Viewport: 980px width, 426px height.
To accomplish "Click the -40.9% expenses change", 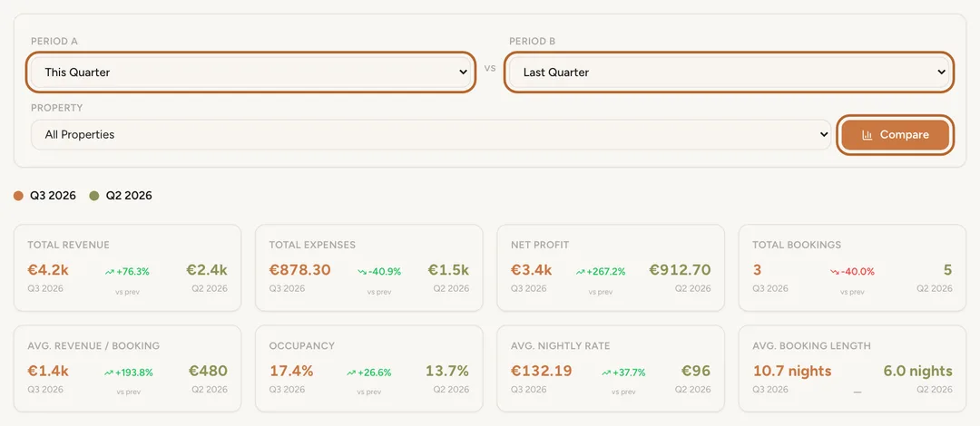I will coord(385,272).
